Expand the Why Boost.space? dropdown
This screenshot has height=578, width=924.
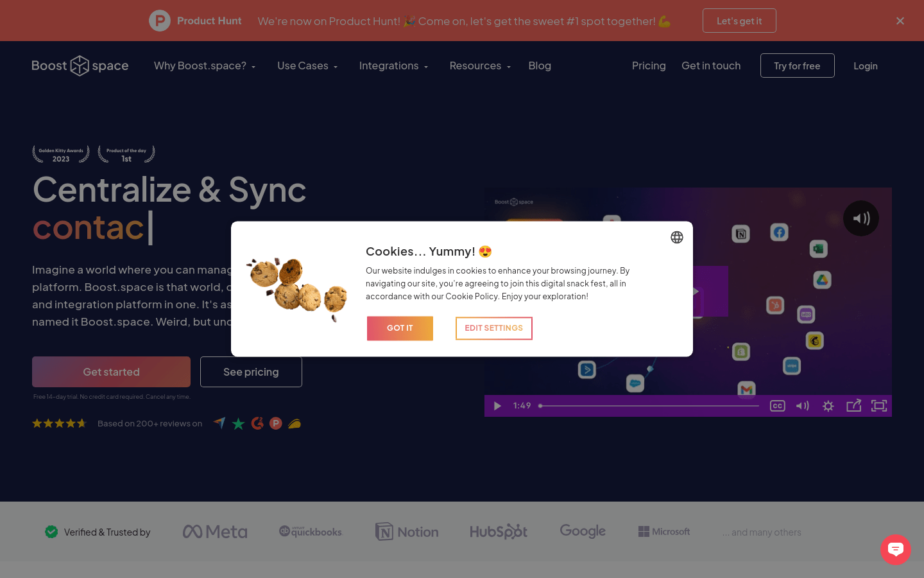click(x=205, y=66)
